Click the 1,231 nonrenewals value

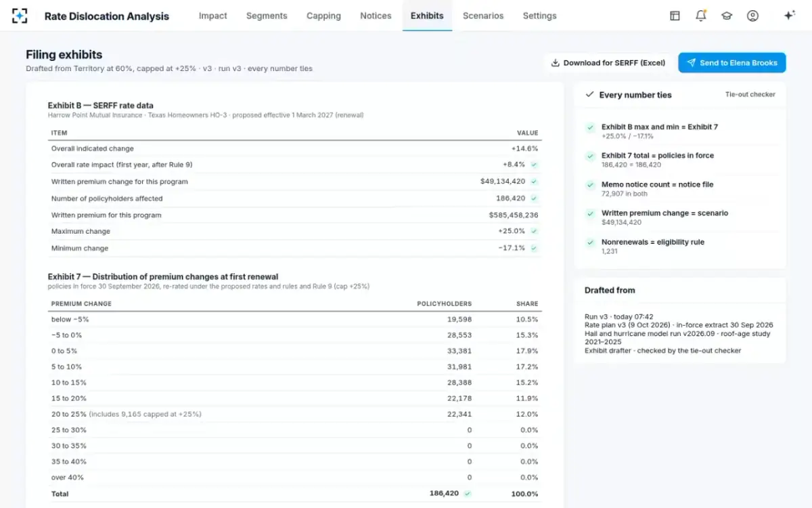point(610,251)
